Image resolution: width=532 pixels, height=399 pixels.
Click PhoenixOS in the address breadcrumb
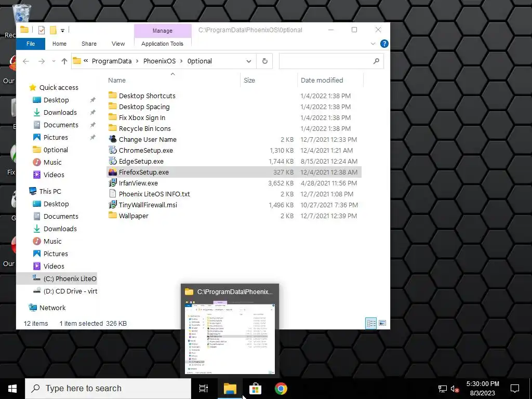click(159, 61)
